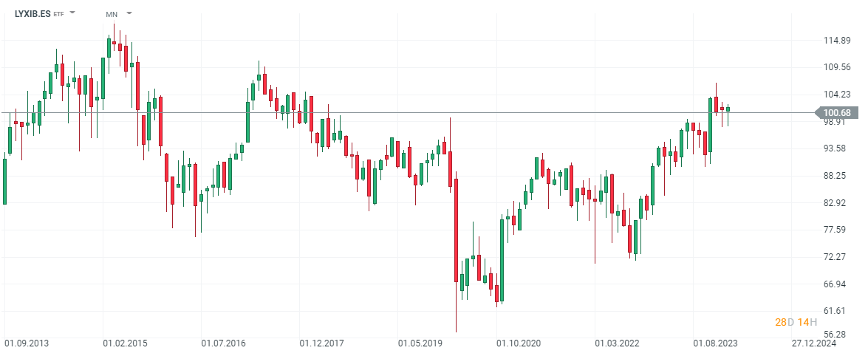Select the 100.68 current price tag

(x=836, y=113)
